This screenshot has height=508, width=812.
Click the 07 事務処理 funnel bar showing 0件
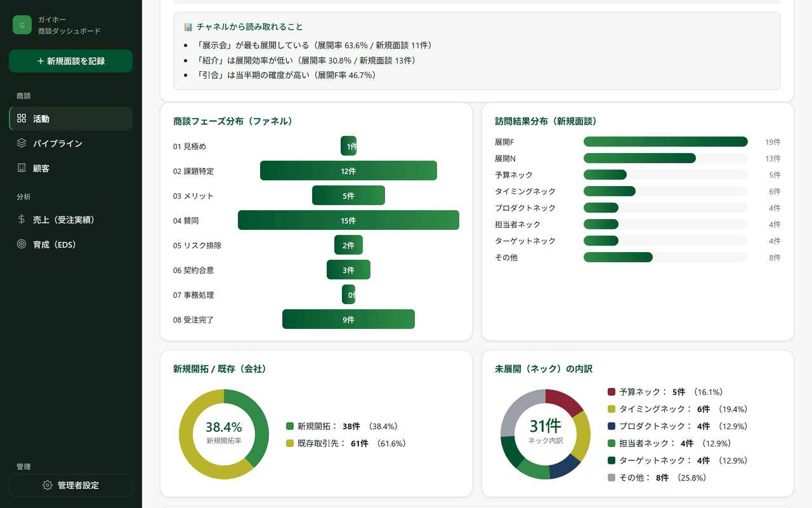[348, 295]
